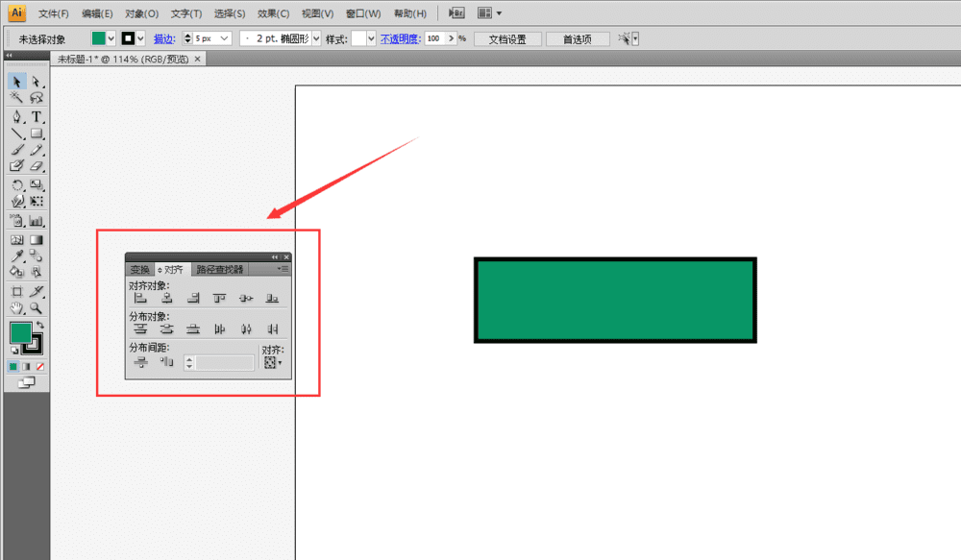The width and height of the screenshot is (961, 560).
Task: Click horizontal distribute left icon
Action: 219,329
